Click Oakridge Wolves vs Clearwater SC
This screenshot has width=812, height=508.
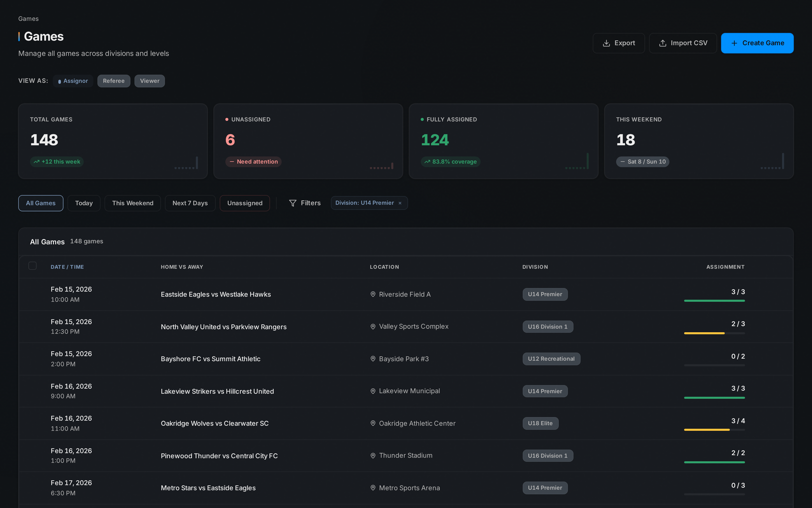214,423
